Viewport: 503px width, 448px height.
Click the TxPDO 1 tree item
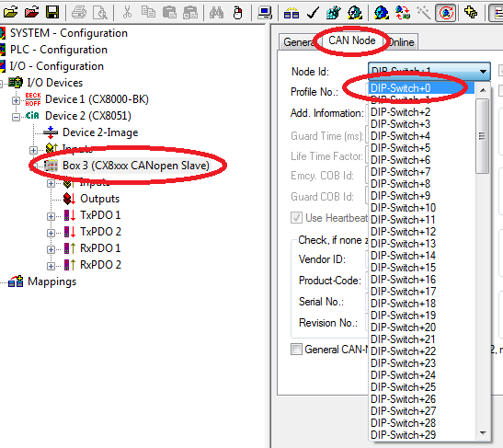pyautogui.click(x=100, y=215)
